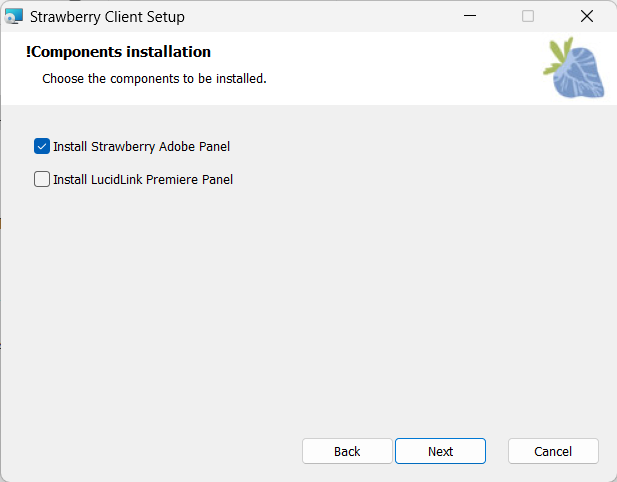Click the empty area left of the Back button
This screenshot has width=617, height=482.
150,451
